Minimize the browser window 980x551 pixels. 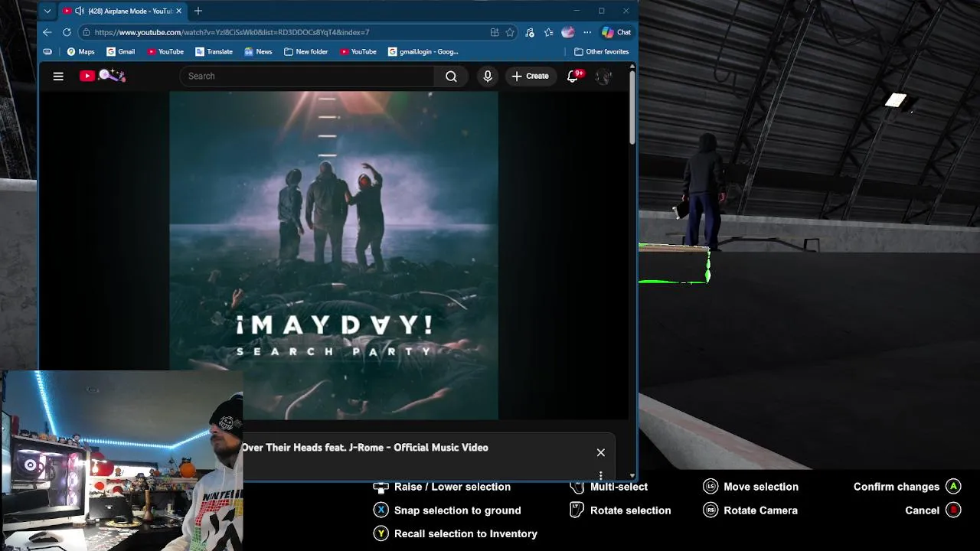tap(577, 11)
